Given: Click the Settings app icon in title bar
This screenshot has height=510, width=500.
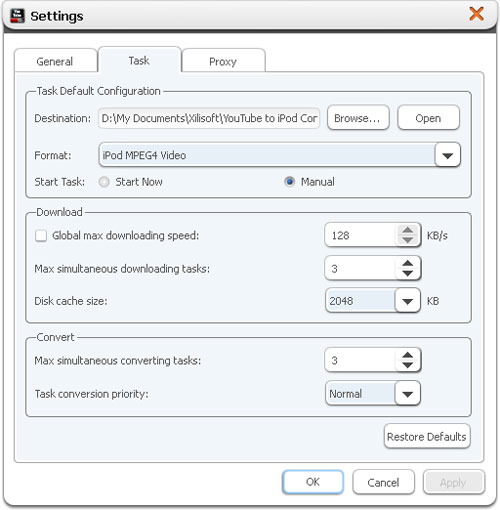Looking at the screenshot, I should pyautogui.click(x=17, y=16).
